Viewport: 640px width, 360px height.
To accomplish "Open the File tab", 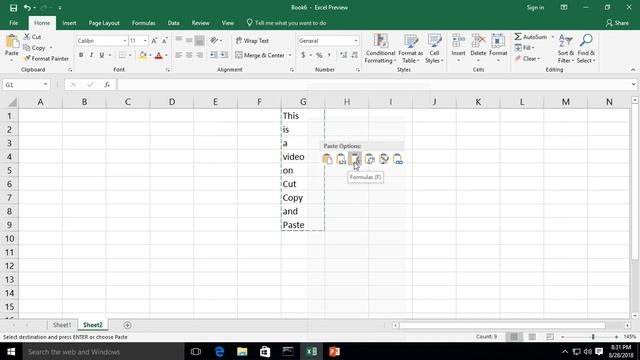I will click(13, 23).
